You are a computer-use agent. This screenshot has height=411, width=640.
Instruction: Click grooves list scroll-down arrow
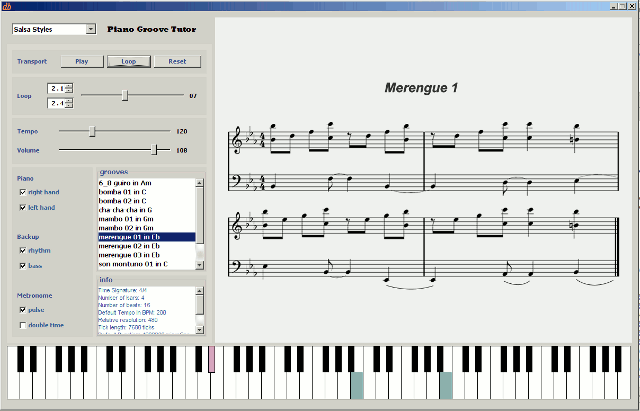200,265
